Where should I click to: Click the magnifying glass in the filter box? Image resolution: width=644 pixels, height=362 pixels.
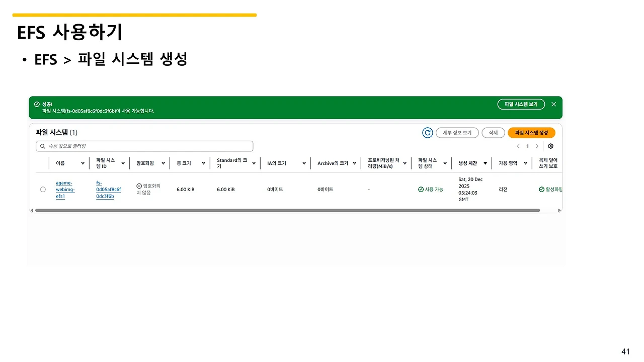tap(42, 146)
